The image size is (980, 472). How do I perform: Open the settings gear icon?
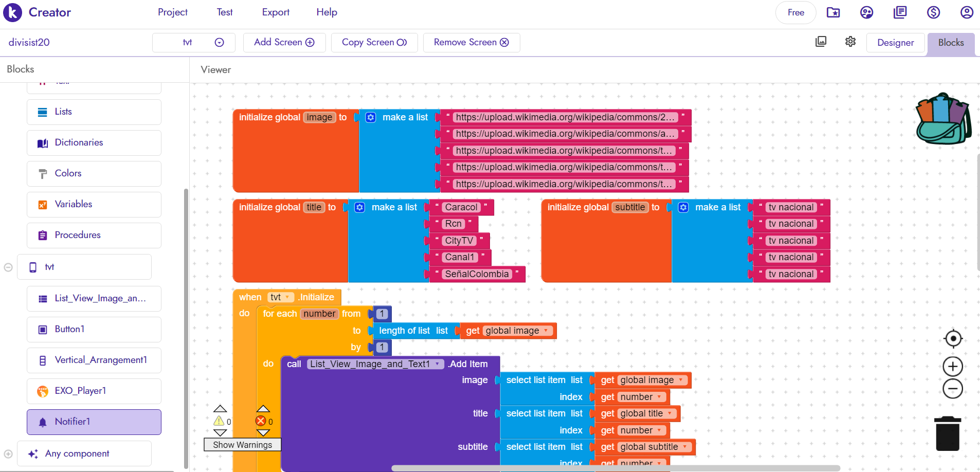coord(850,42)
